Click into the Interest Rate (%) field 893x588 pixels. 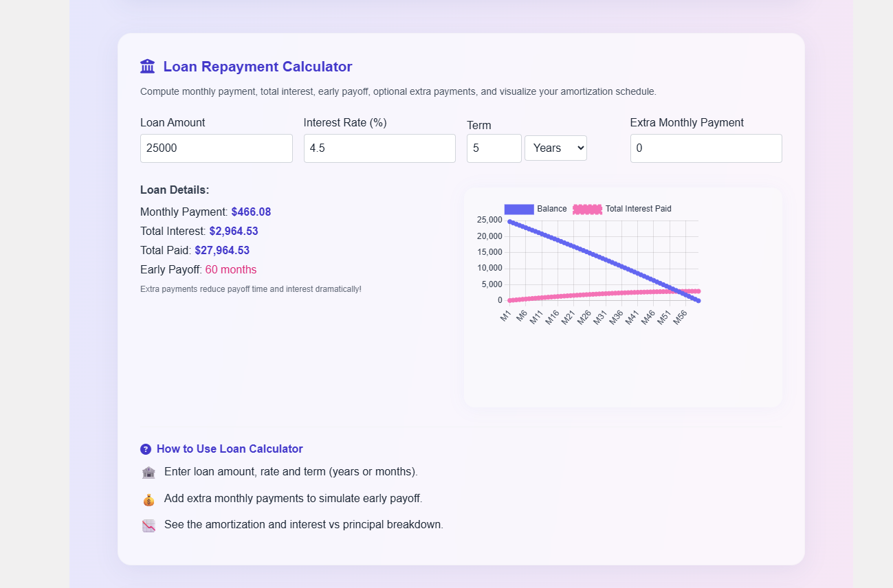[379, 148]
